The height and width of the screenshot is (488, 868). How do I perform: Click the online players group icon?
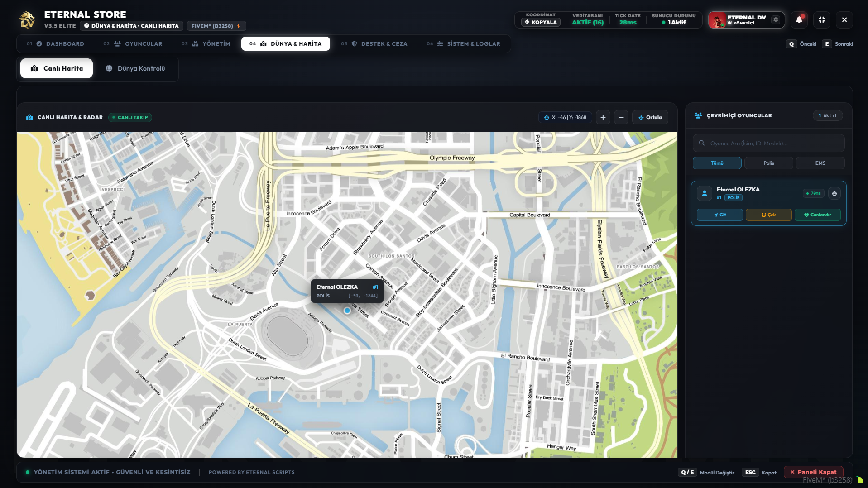[x=698, y=116]
